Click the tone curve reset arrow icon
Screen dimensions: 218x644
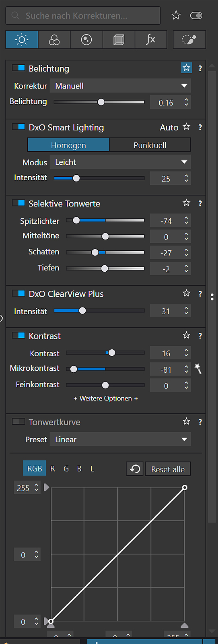pyautogui.click(x=135, y=469)
